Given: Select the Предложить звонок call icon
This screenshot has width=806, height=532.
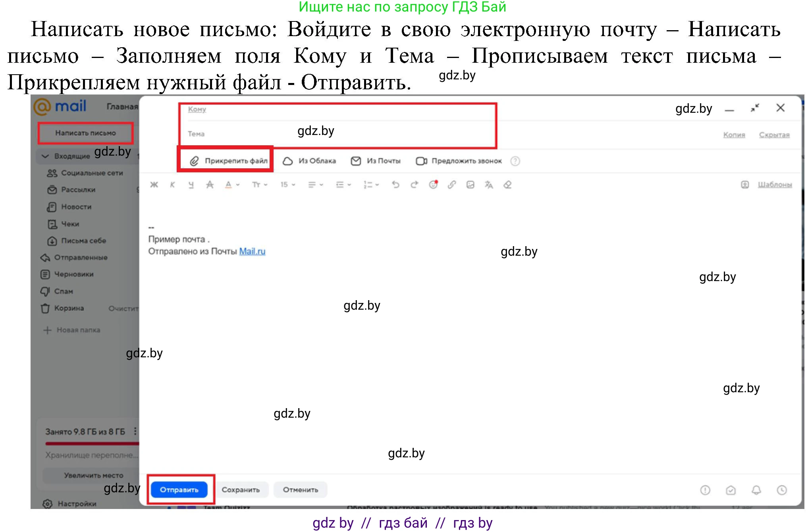Looking at the screenshot, I should tap(421, 160).
